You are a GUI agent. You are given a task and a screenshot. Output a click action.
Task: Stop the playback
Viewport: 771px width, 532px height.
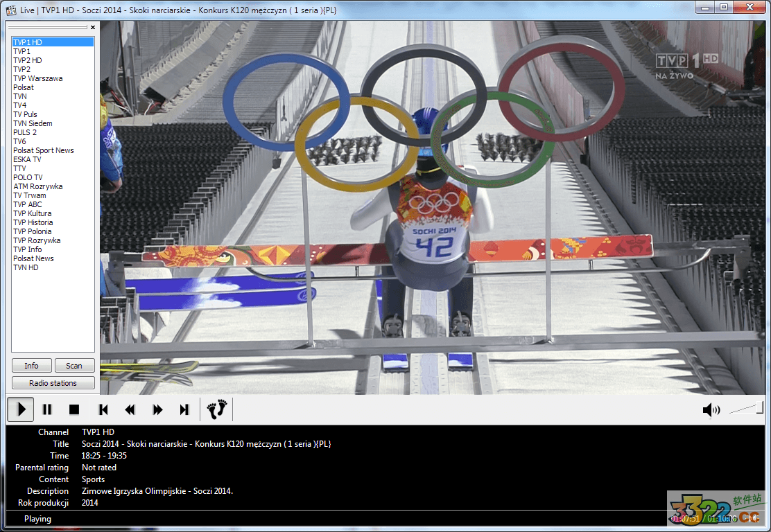74,409
